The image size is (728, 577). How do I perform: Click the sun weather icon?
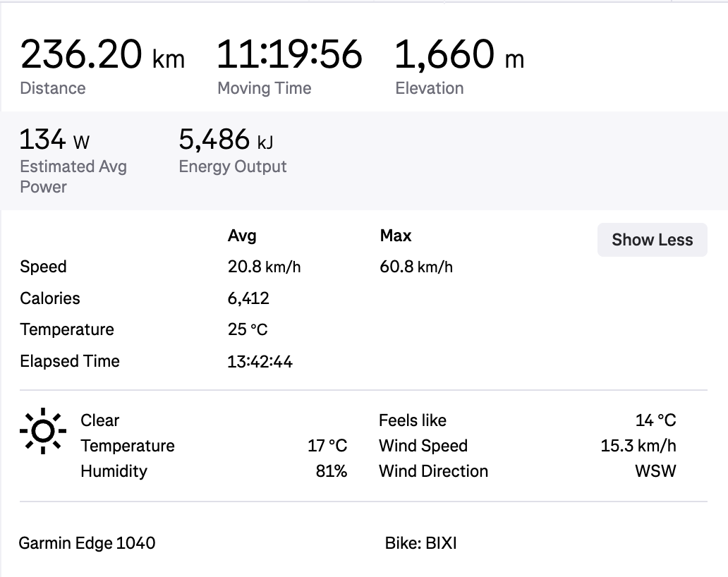click(43, 430)
